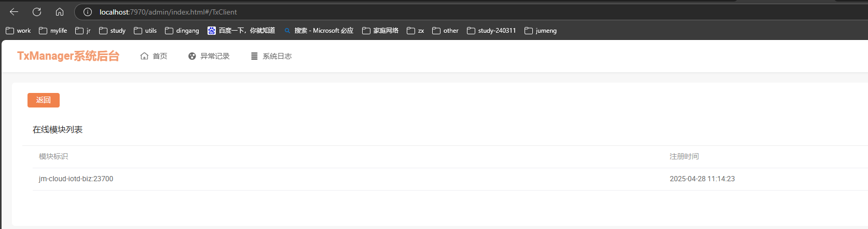Click the Baidu bookmark icon
Screen dimensions: 868x229
pyautogui.click(x=212, y=31)
